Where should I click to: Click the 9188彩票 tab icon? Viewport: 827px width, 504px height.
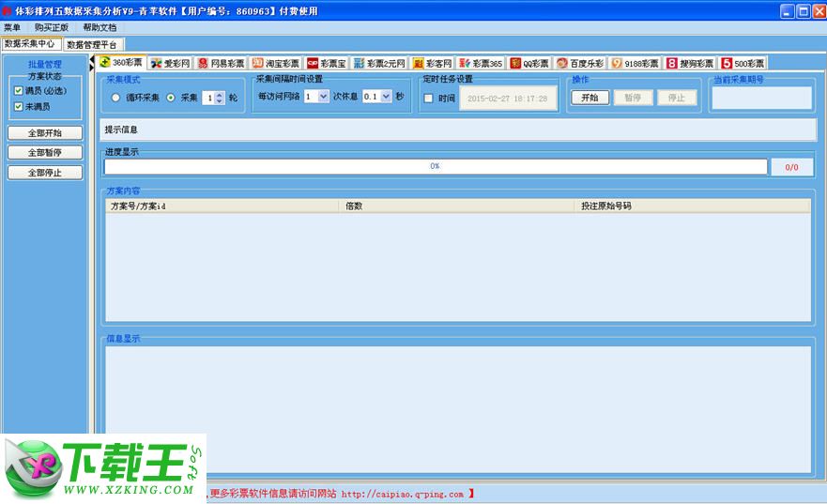[x=617, y=64]
